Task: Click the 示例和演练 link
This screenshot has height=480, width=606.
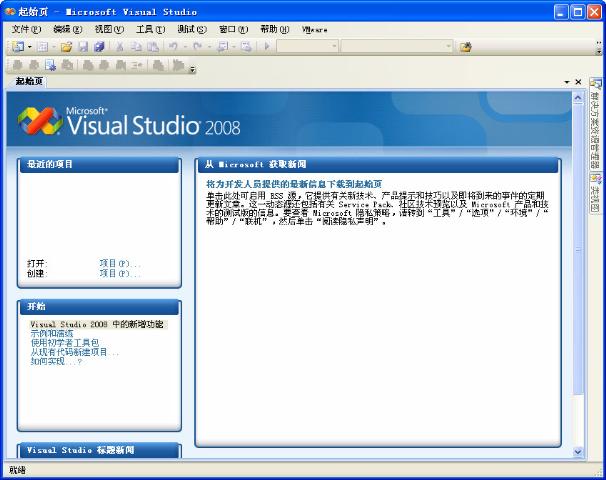Action: click(52, 334)
